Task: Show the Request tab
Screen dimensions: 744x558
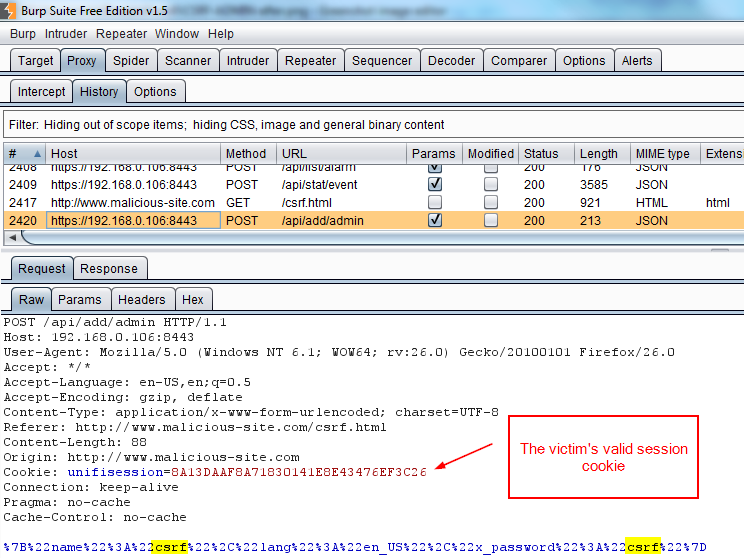Action: pyautogui.click(x=42, y=269)
